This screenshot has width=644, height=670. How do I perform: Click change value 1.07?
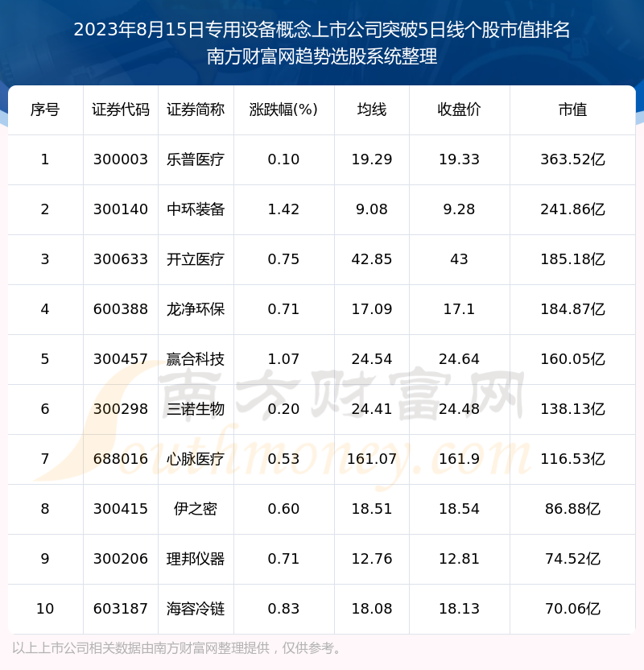coord(283,359)
